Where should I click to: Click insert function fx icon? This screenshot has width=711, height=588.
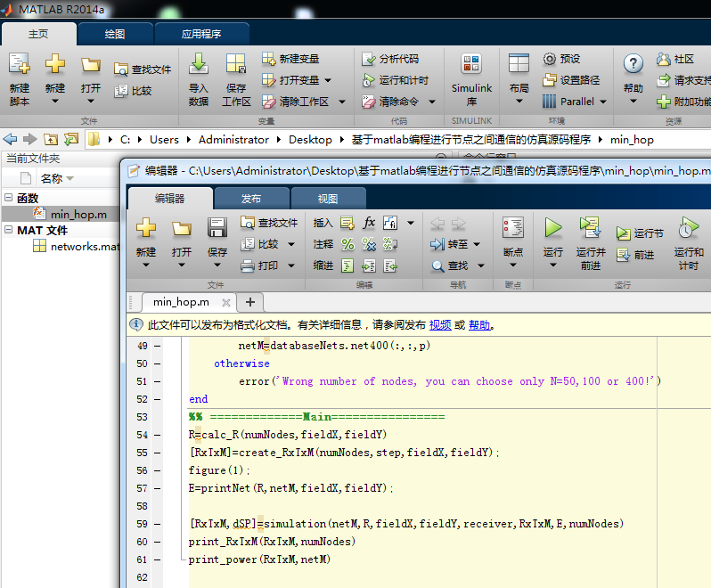coord(369,223)
